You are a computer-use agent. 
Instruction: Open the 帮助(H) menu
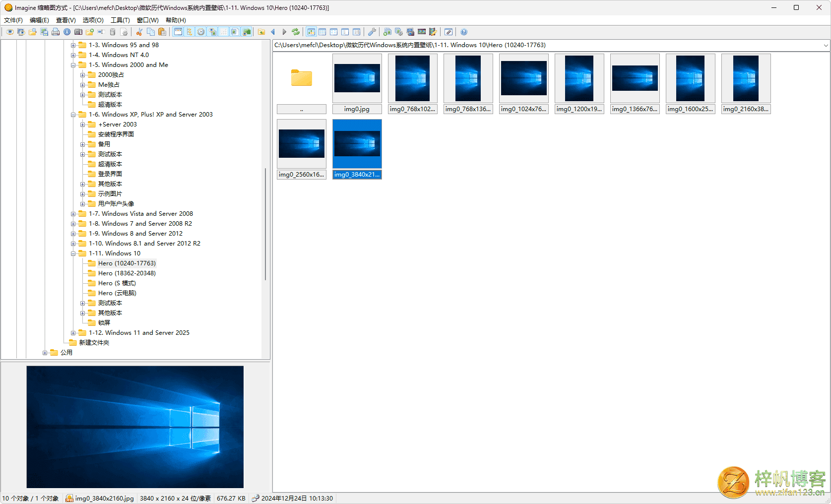pyautogui.click(x=176, y=20)
